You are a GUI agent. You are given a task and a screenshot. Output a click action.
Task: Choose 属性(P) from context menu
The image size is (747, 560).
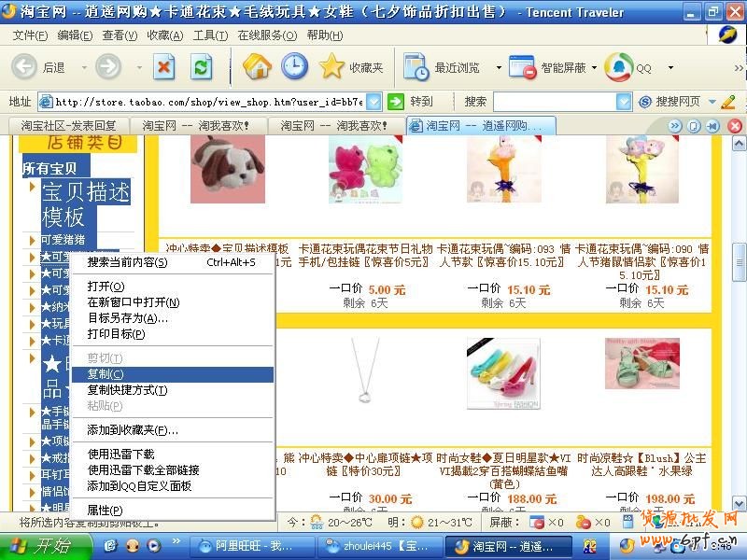105,511
